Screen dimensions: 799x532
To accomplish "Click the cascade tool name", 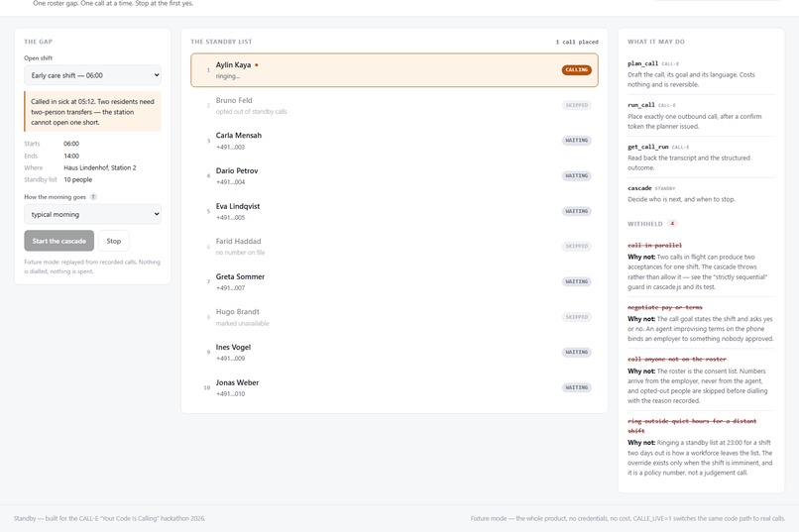I will [639, 188].
